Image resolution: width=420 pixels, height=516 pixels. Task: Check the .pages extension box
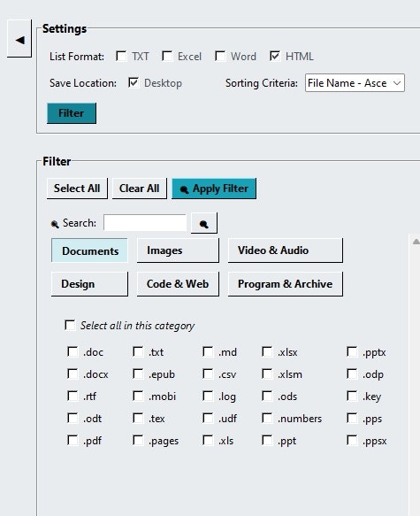138,440
